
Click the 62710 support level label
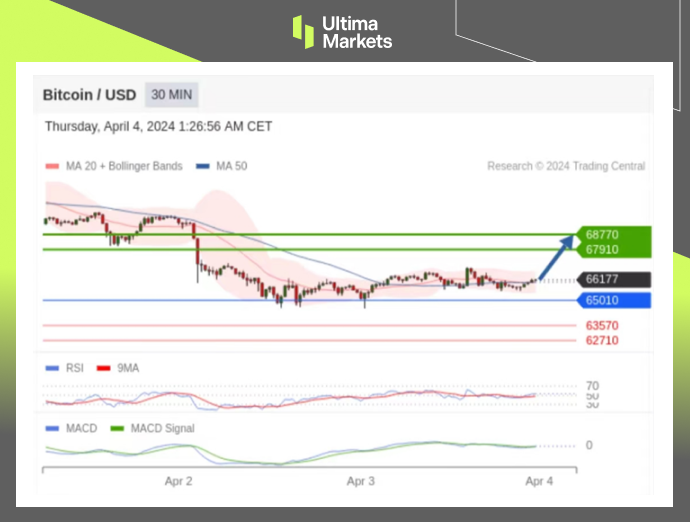602,340
